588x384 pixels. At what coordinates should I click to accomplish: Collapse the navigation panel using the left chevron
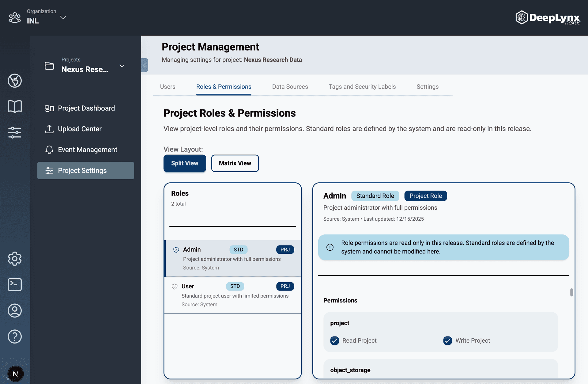click(x=144, y=65)
